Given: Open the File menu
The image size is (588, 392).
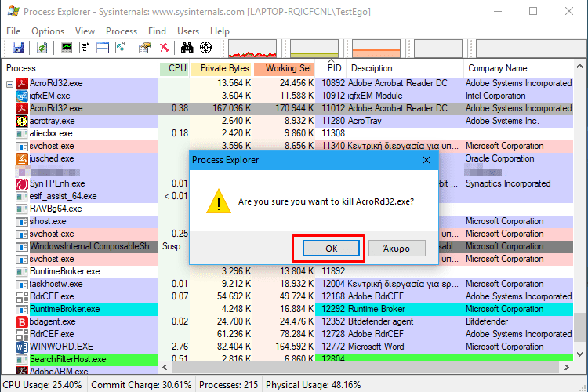Looking at the screenshot, I should pyautogui.click(x=13, y=31).
